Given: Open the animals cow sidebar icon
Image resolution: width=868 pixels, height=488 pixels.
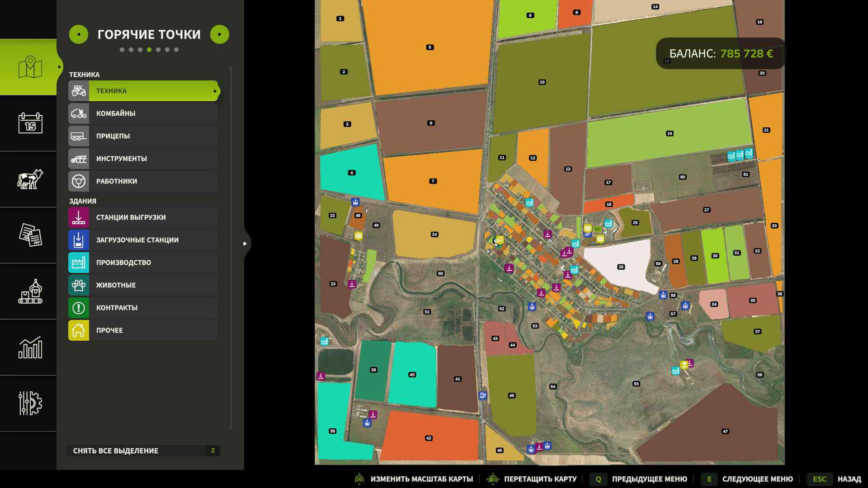Looking at the screenshot, I should pyautogui.click(x=30, y=179).
